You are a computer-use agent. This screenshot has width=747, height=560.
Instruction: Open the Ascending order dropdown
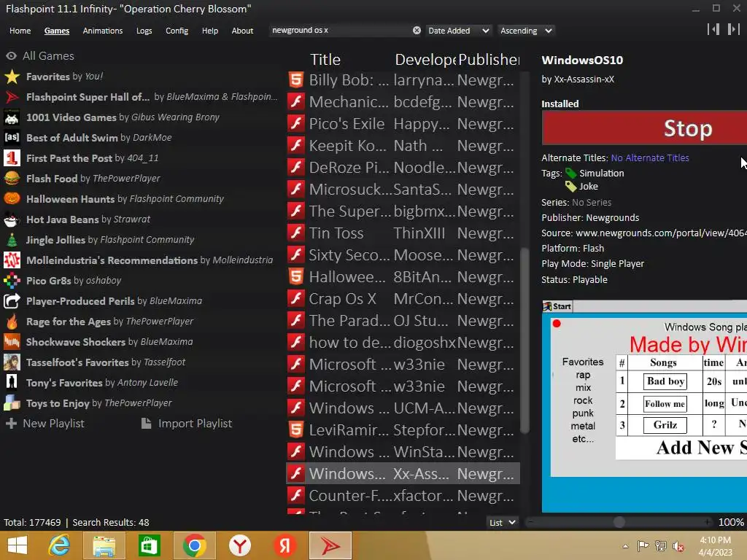(525, 31)
